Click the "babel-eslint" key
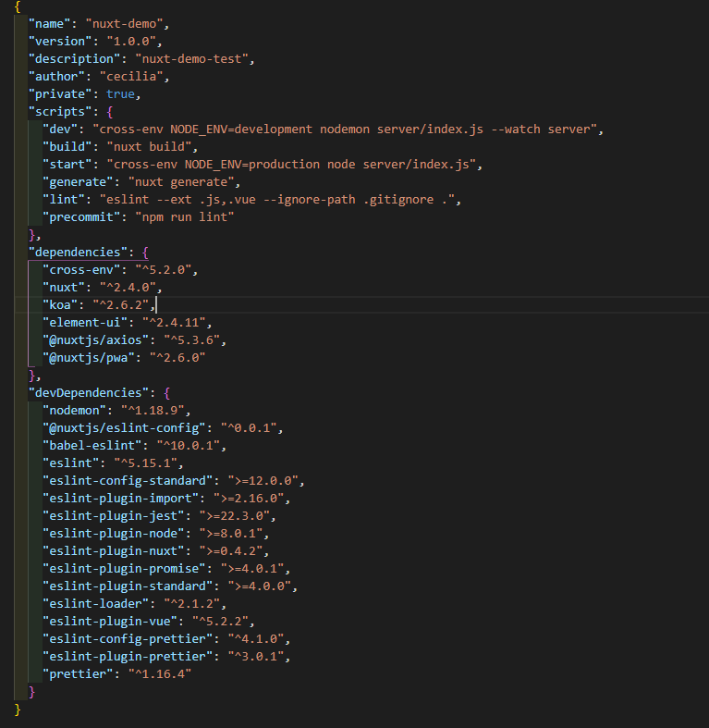The width and height of the screenshot is (709, 728). [92, 446]
